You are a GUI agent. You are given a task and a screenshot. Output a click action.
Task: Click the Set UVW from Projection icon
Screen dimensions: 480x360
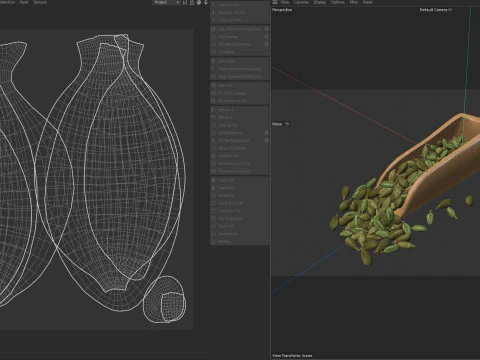pyautogui.click(x=214, y=29)
